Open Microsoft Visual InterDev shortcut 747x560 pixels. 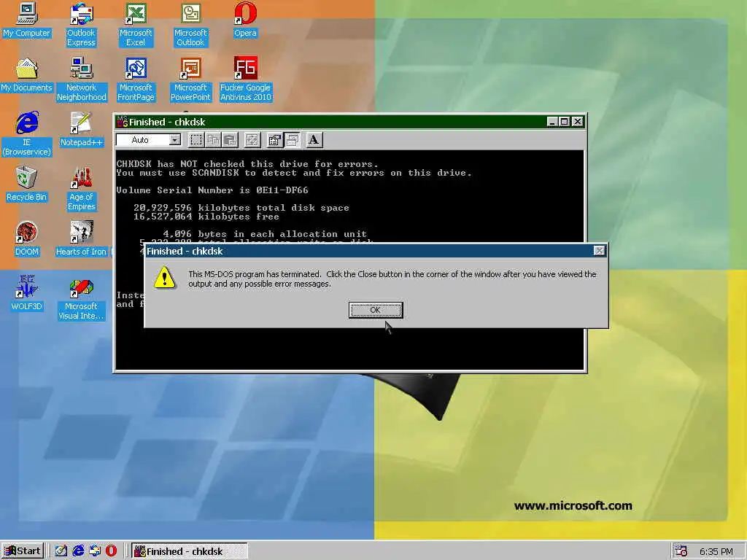point(82,298)
